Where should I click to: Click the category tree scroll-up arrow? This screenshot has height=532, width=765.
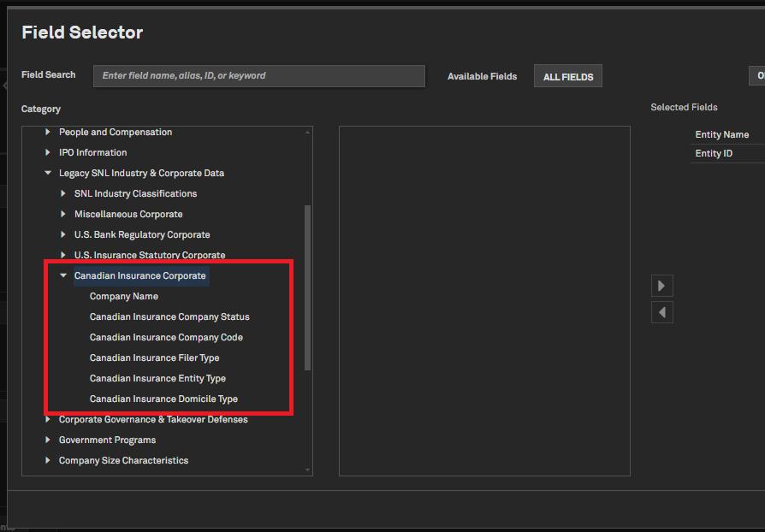click(307, 132)
